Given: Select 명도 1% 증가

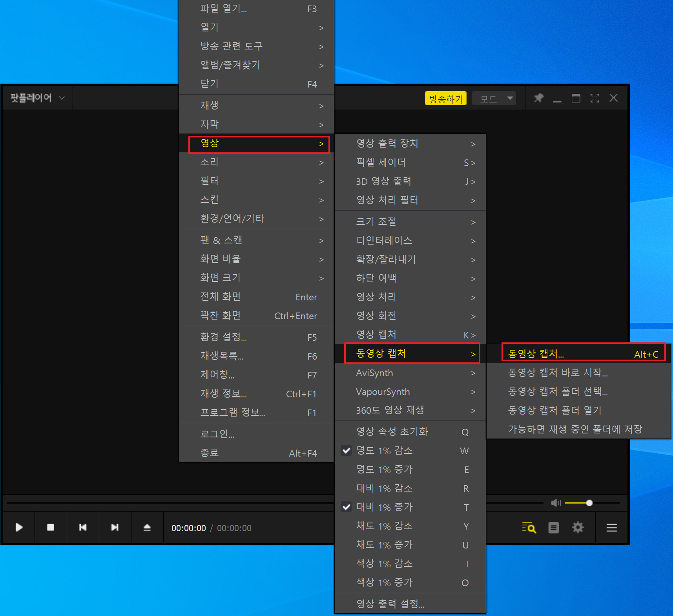Looking at the screenshot, I should click(410, 470).
